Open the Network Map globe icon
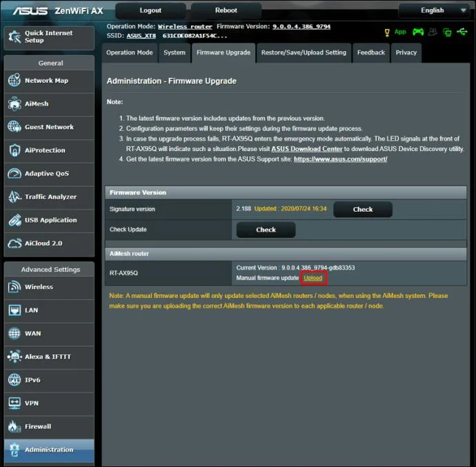 pyautogui.click(x=14, y=80)
